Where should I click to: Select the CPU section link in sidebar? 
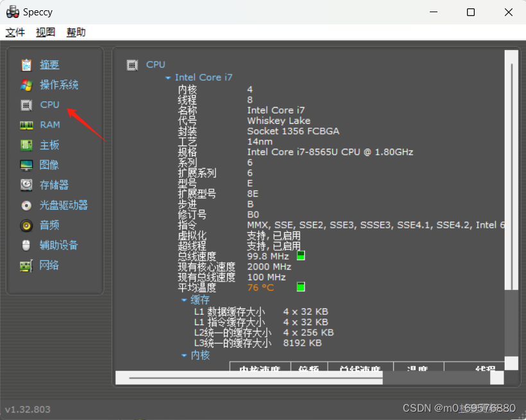pyautogui.click(x=49, y=105)
